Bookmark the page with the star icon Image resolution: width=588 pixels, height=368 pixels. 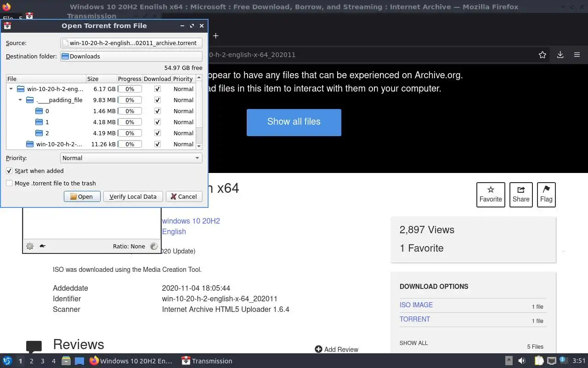(x=543, y=55)
